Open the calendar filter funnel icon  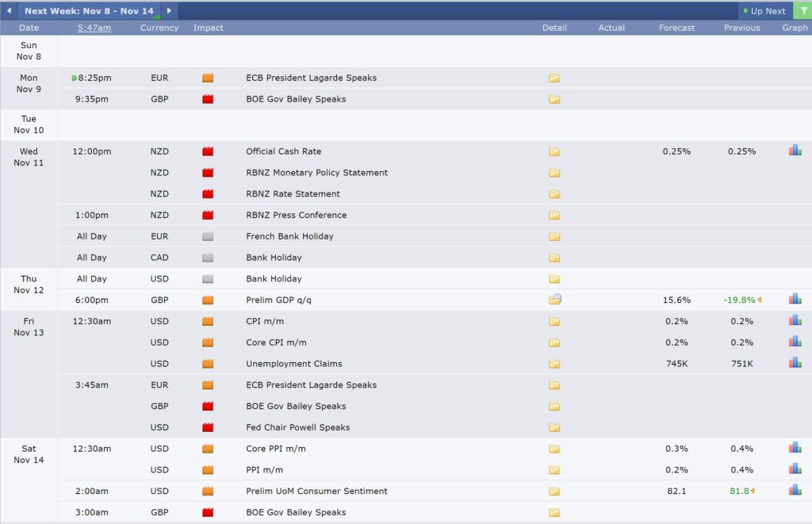click(803, 11)
